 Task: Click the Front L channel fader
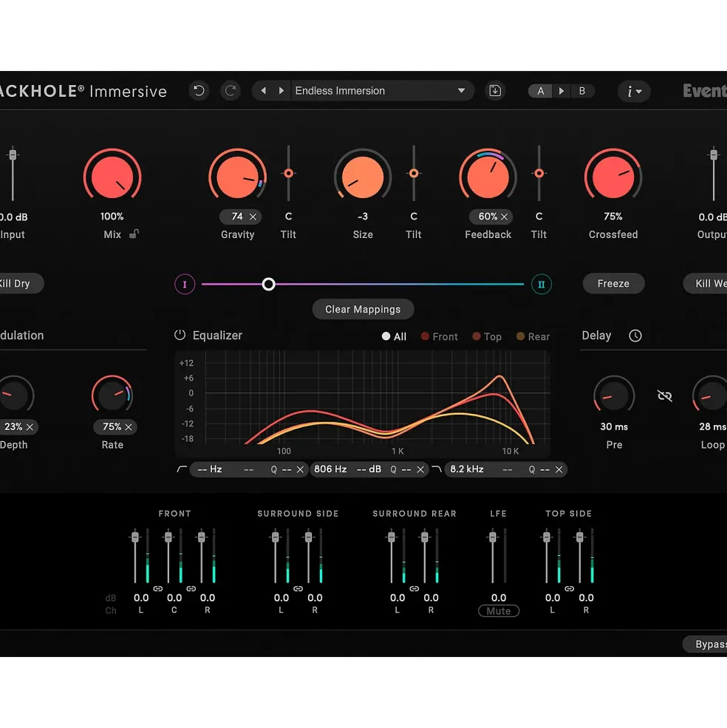pyautogui.click(x=135, y=537)
